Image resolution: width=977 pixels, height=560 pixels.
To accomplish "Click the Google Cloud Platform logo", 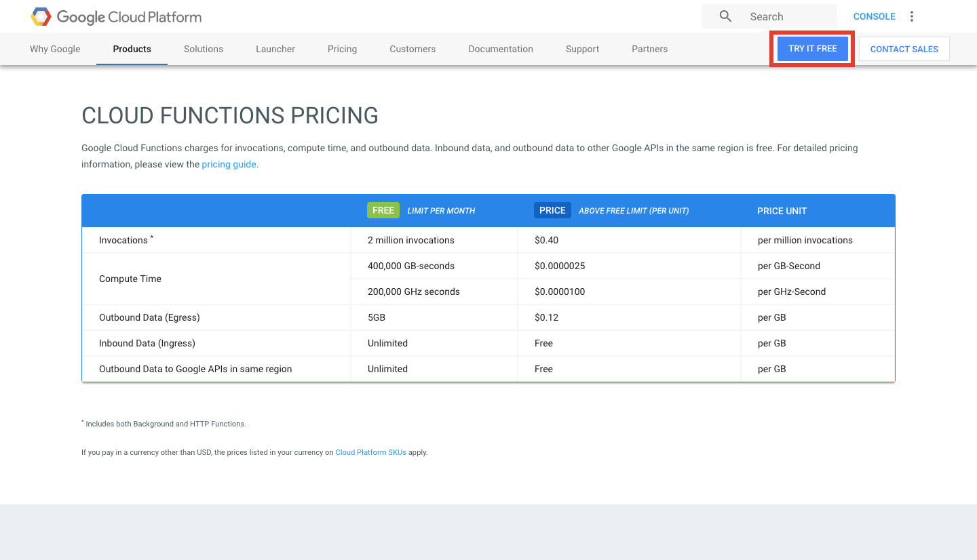I will point(115,16).
